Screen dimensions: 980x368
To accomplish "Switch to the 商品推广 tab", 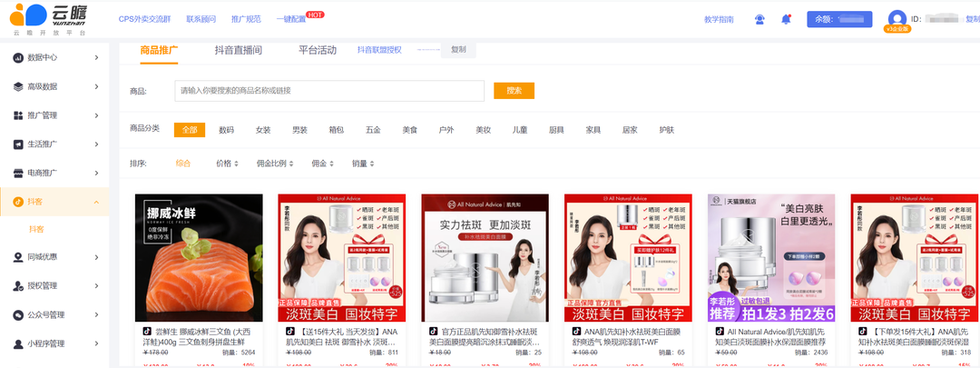I will click(160, 51).
